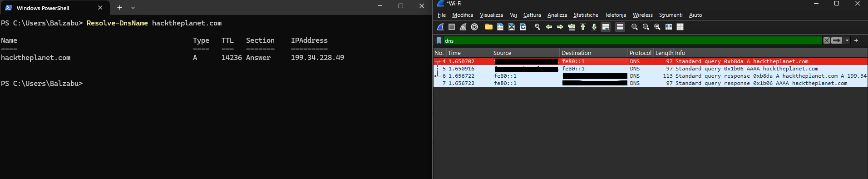
Task: Go back to previous packet arrow
Action: coord(549,27)
